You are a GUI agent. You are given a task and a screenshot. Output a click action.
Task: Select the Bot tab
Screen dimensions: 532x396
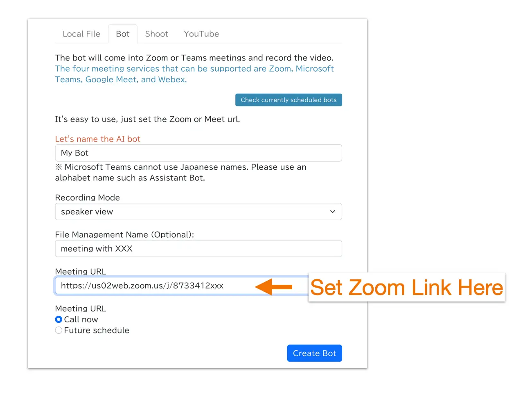(x=122, y=34)
